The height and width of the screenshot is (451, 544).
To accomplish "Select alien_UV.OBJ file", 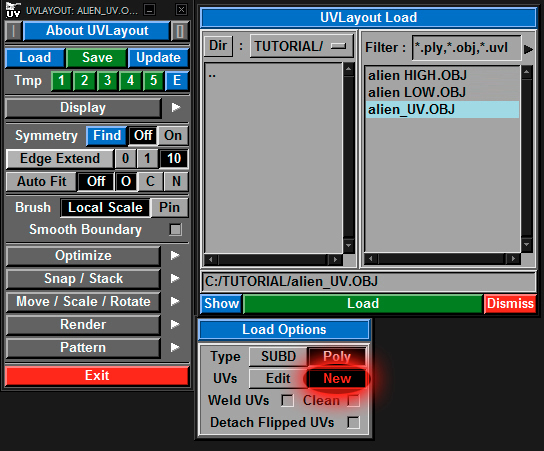I will point(443,110).
